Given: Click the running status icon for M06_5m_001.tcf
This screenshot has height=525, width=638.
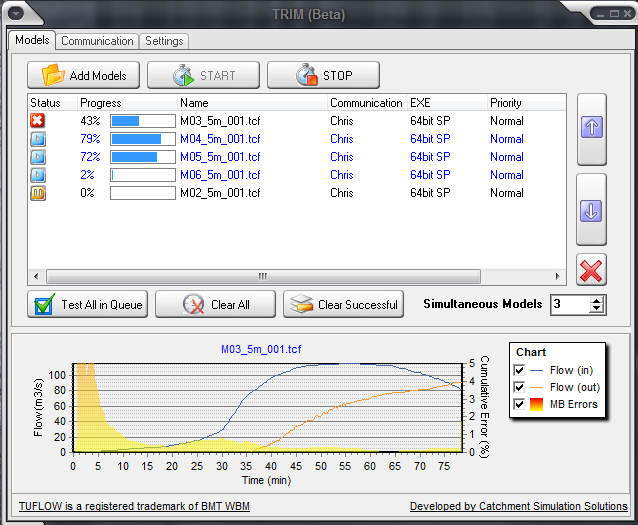Looking at the screenshot, I should pyautogui.click(x=38, y=175).
